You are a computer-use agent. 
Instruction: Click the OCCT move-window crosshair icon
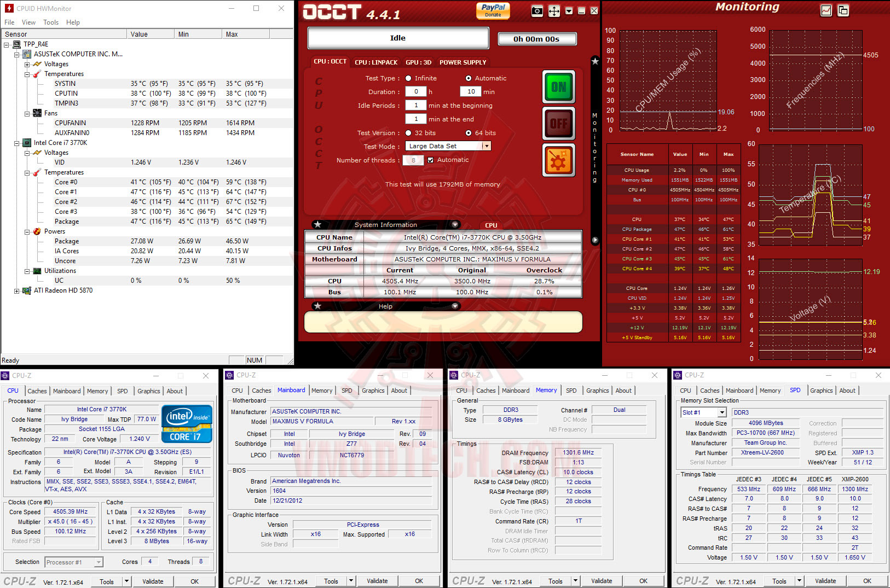tap(554, 11)
